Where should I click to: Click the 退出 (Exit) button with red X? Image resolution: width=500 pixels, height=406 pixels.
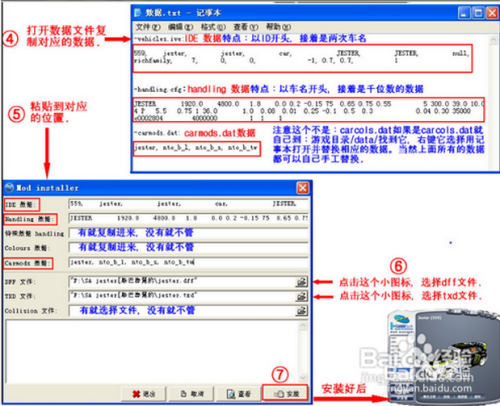144,394
